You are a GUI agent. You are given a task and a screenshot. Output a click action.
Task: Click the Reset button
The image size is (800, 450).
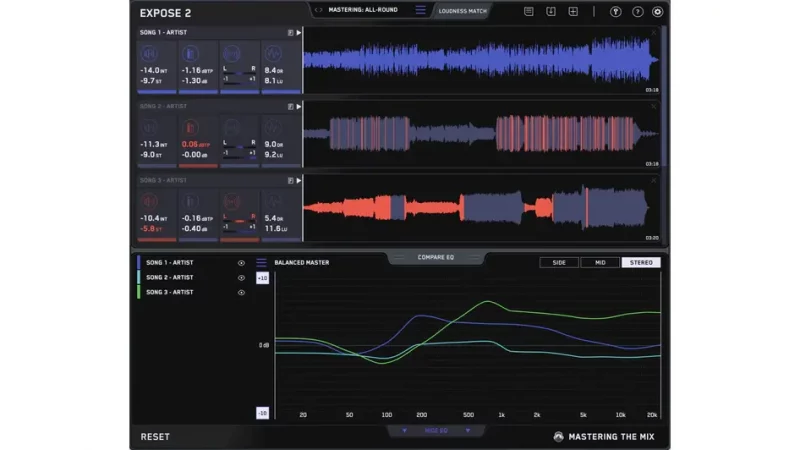[155, 437]
